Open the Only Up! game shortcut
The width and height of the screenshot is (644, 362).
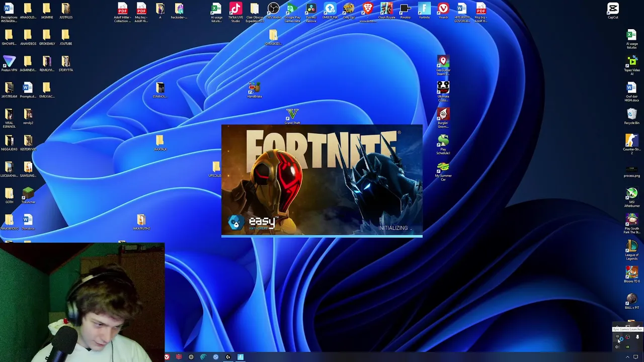[x=349, y=11]
